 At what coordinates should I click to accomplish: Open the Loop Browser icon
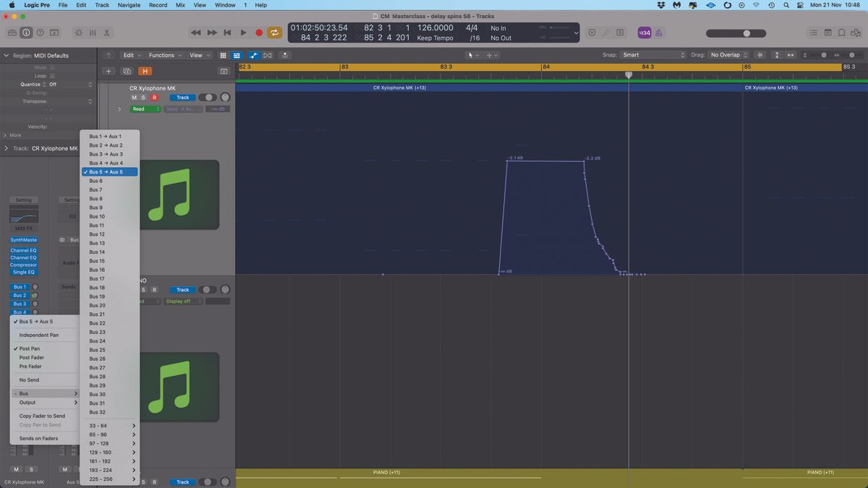click(x=843, y=33)
